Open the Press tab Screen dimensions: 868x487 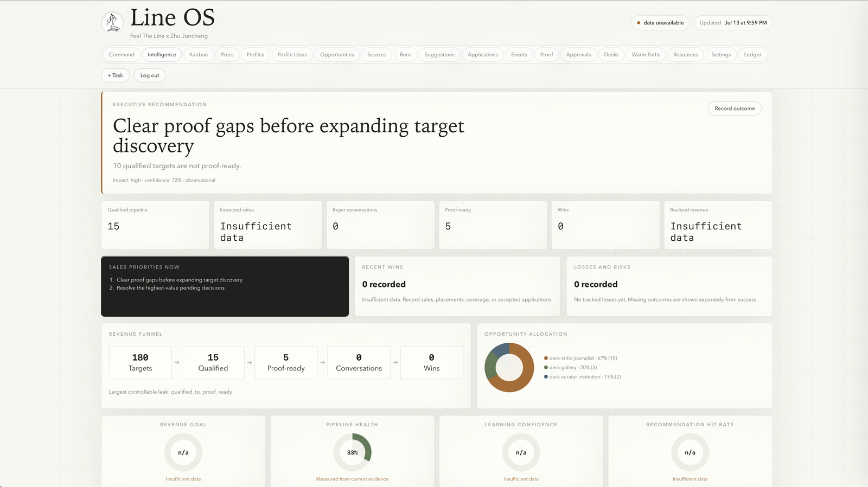point(227,55)
